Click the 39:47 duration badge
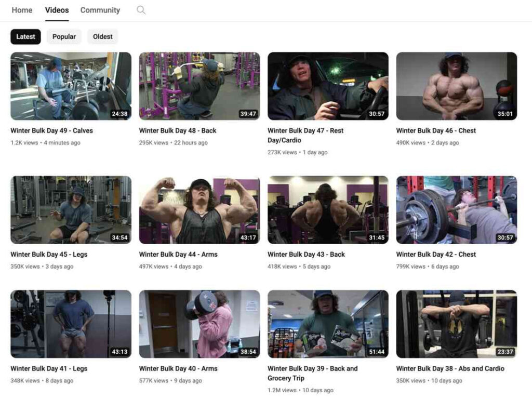532x398 pixels. coord(248,114)
